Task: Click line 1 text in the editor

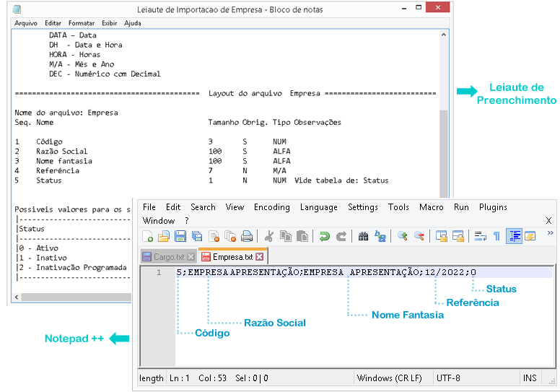Action: (x=325, y=273)
